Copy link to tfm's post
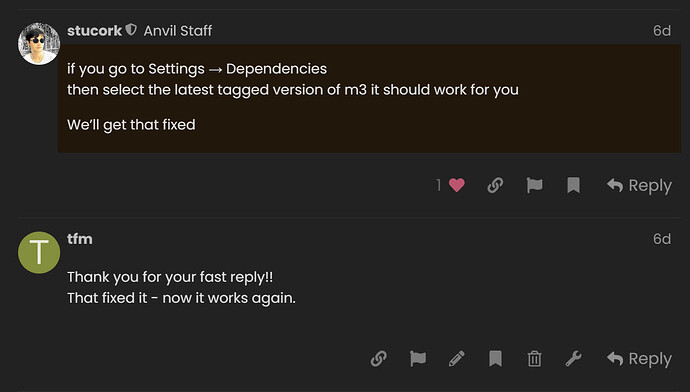Screen dimensions: 690x392 pos(378,359)
